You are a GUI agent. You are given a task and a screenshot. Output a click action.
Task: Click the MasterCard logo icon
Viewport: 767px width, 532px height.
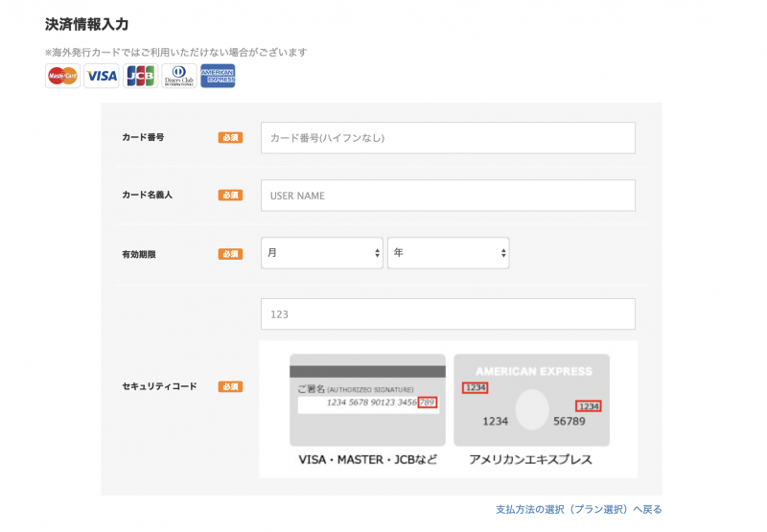click(x=62, y=76)
